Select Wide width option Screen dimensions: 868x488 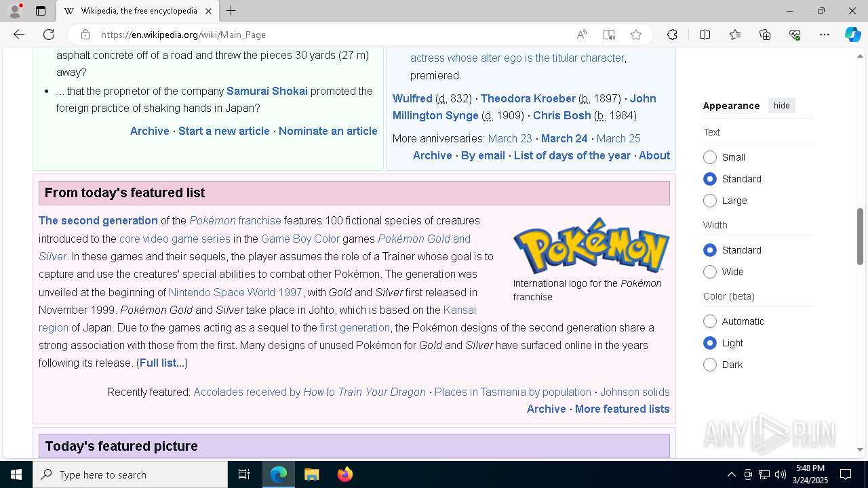[x=710, y=272]
